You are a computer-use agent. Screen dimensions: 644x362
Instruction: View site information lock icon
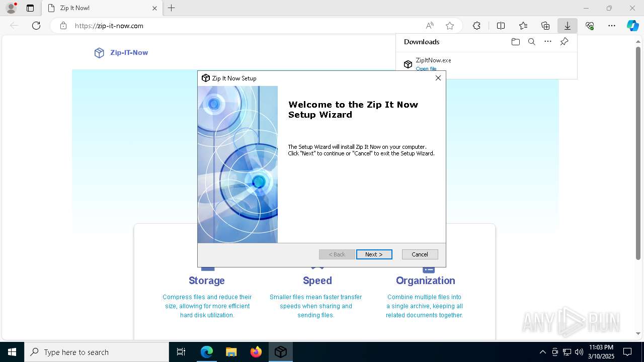63,26
